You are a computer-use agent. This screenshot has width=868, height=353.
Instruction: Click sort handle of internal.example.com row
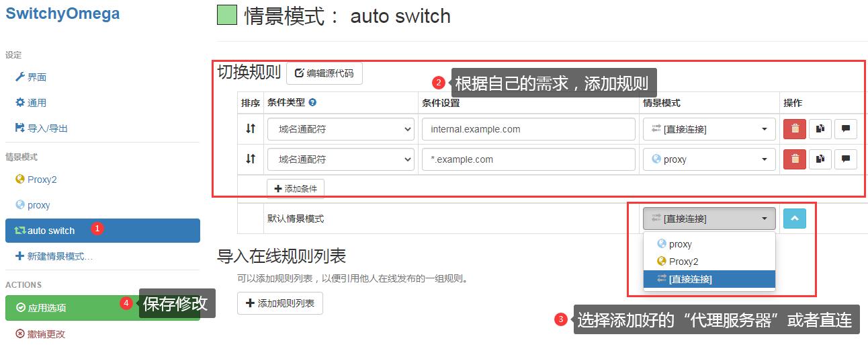click(251, 128)
